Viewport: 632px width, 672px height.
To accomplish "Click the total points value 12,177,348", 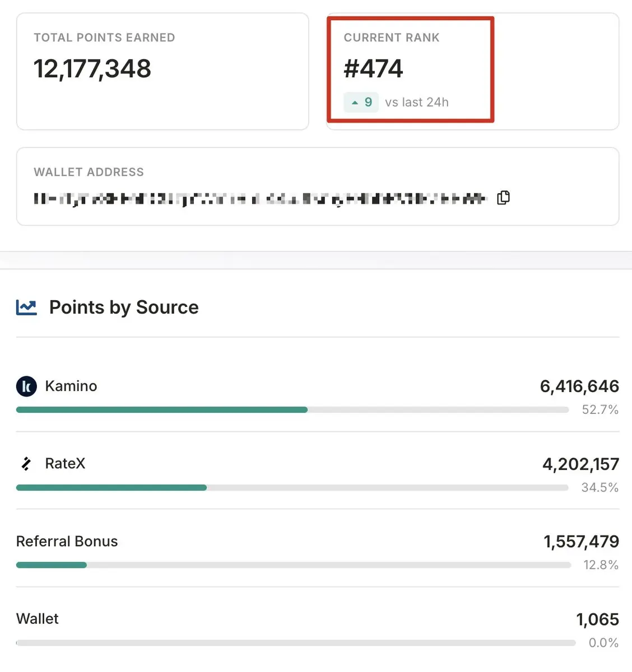I will (92, 69).
